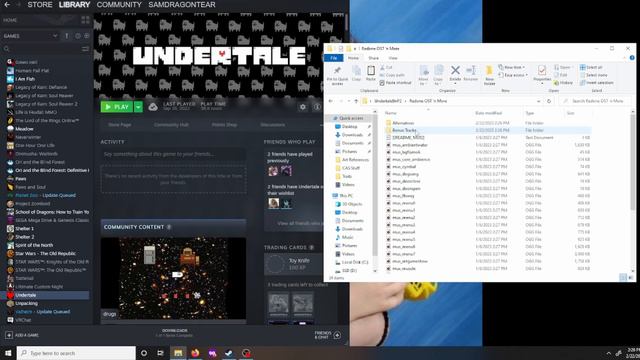This screenshot has width=640, height=360.
Task: Switch to the Share ribbon tab
Action: (x=373, y=58)
